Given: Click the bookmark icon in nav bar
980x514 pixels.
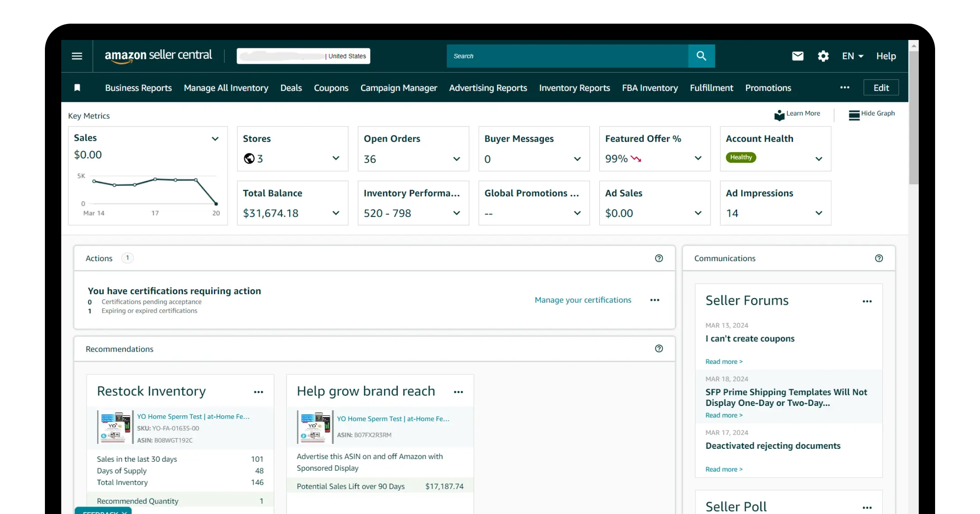Looking at the screenshot, I should click(x=77, y=88).
